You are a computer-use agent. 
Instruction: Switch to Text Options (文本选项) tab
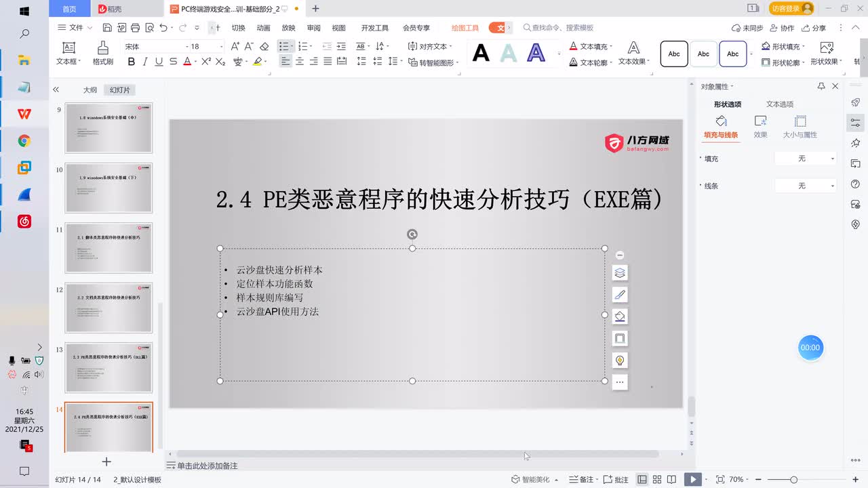click(780, 104)
